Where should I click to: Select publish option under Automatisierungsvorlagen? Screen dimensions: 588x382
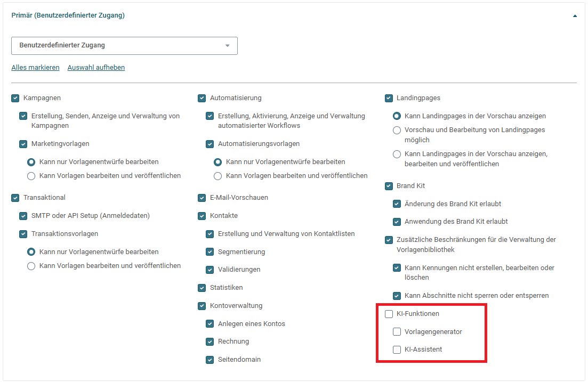pyautogui.click(x=218, y=176)
